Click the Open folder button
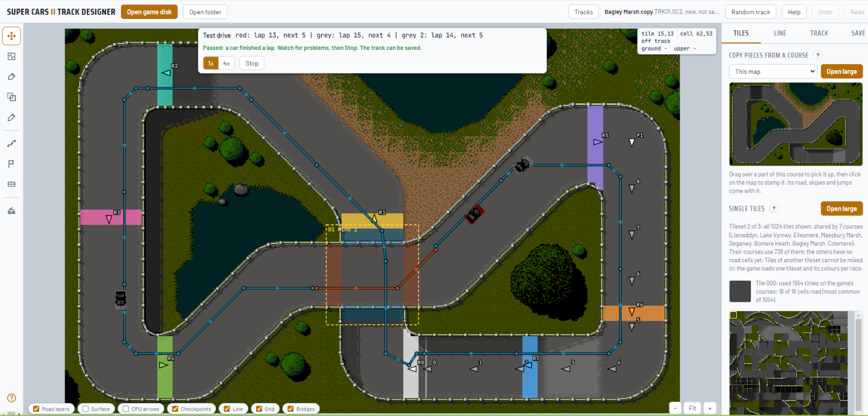Image resolution: width=868 pixels, height=416 pixels. [205, 12]
